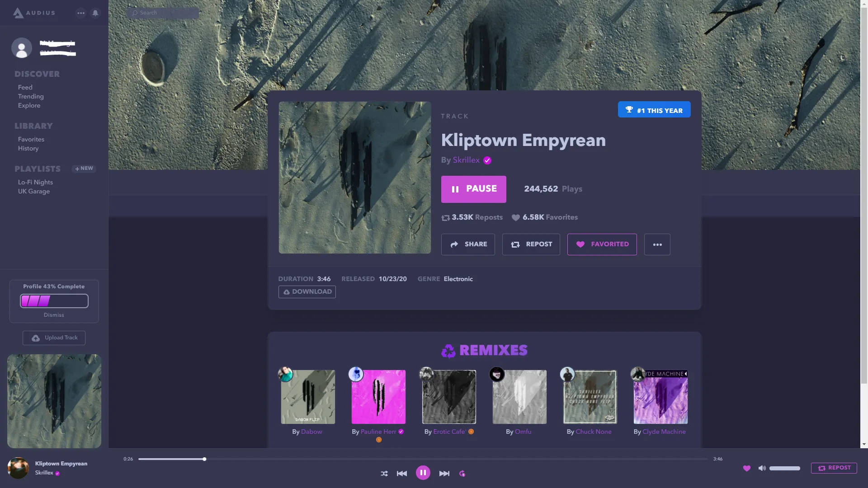
Task: Visit Skrillex's artist page
Action: click(466, 160)
